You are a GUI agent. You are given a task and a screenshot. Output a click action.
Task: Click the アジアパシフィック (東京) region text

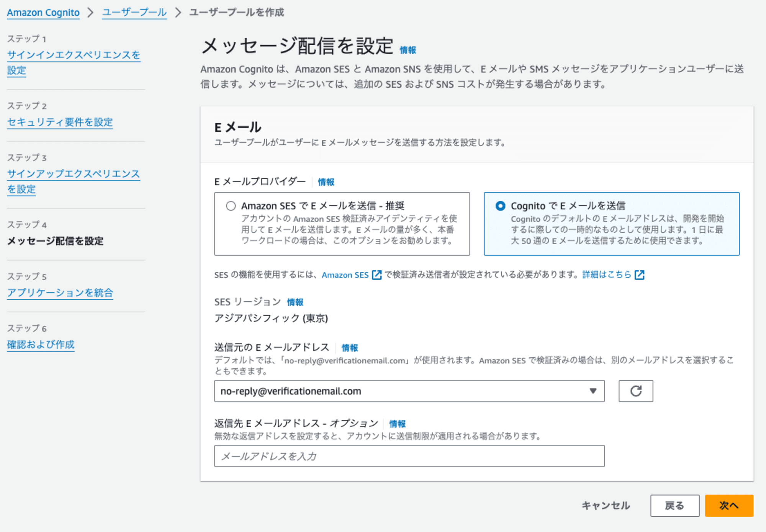coord(271,318)
